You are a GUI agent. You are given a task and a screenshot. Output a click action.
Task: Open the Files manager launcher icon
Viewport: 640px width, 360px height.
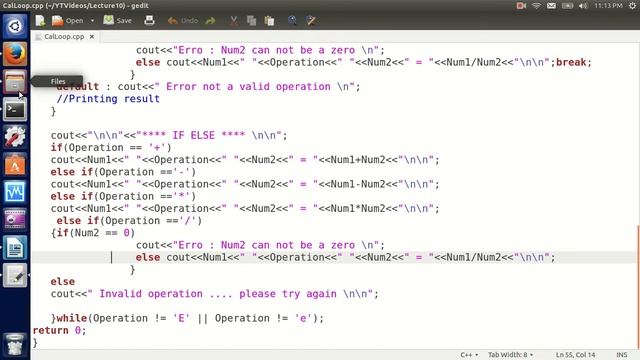tap(15, 82)
